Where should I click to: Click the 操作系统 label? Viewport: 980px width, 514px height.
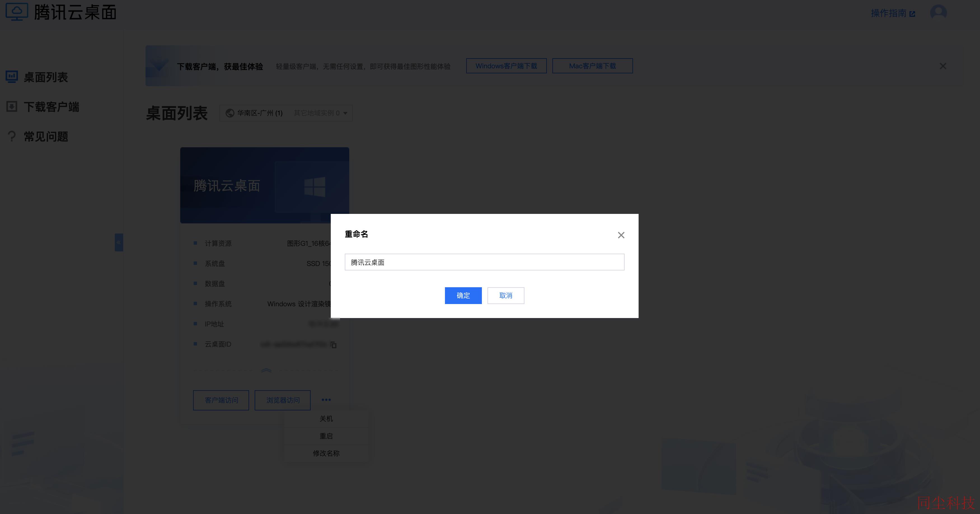pyautogui.click(x=218, y=304)
